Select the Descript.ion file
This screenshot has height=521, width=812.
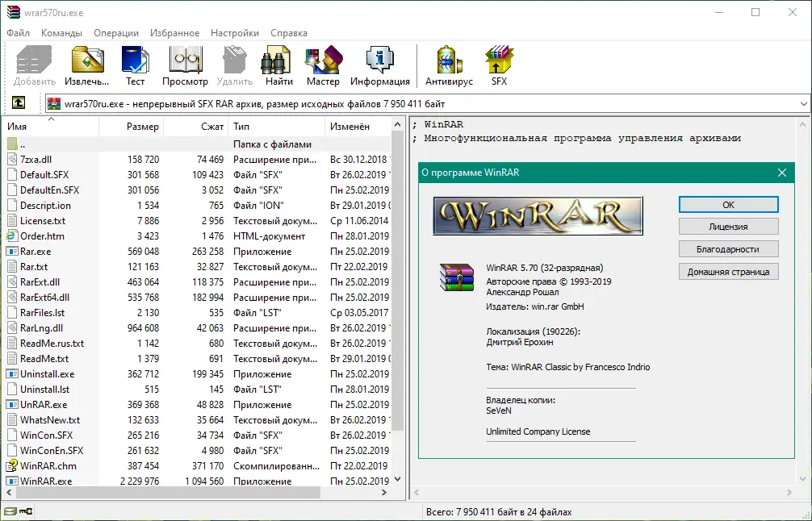pyautogui.click(x=199, y=206)
